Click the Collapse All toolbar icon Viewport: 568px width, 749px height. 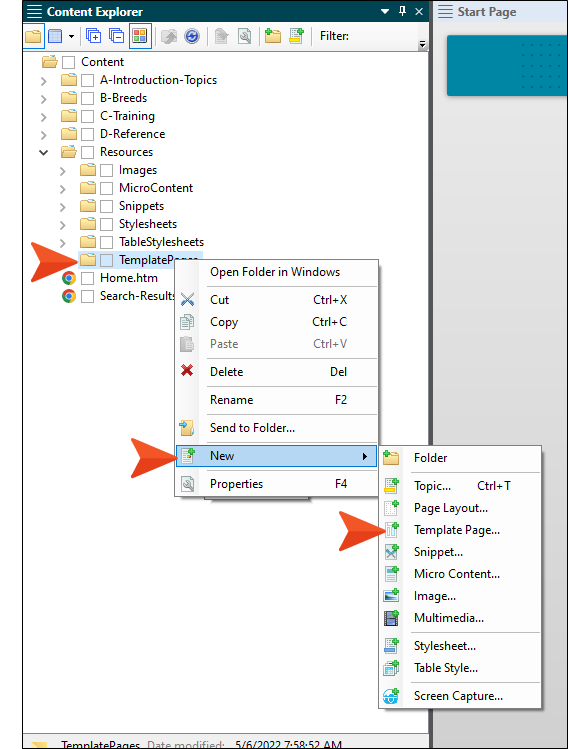coord(116,36)
